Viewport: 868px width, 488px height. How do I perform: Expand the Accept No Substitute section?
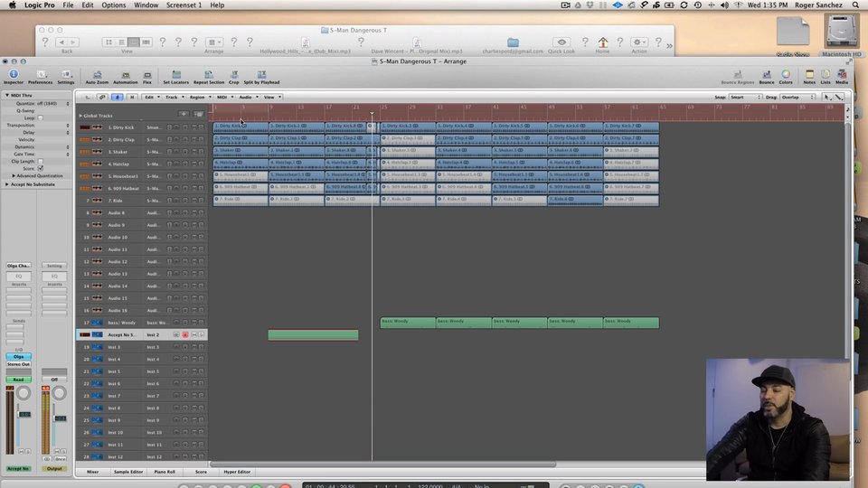pos(7,184)
